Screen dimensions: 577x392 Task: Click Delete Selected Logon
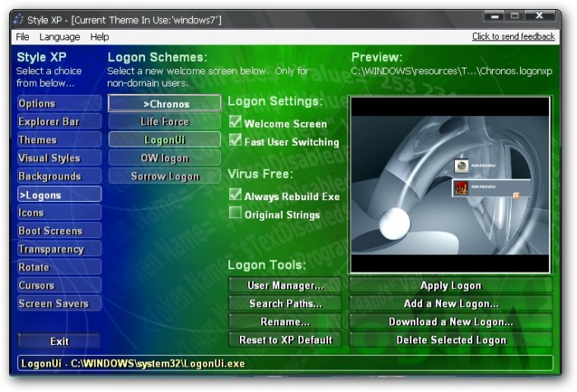[451, 340]
